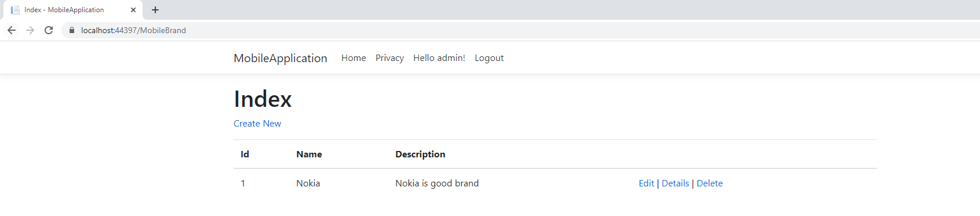This screenshot has width=980, height=216.
Task: Click the tab favicon icon
Action: coord(15,10)
